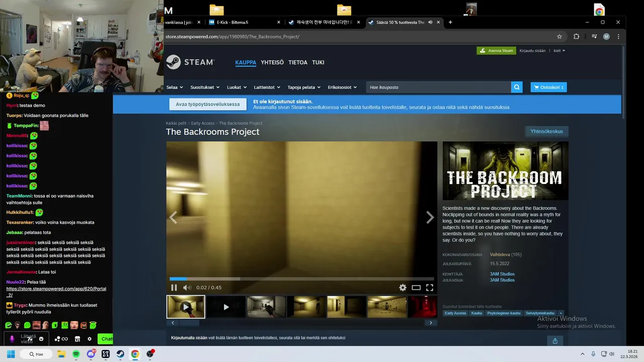Select the second video thumbnail
The height and width of the screenshot is (362, 644).
click(226, 307)
